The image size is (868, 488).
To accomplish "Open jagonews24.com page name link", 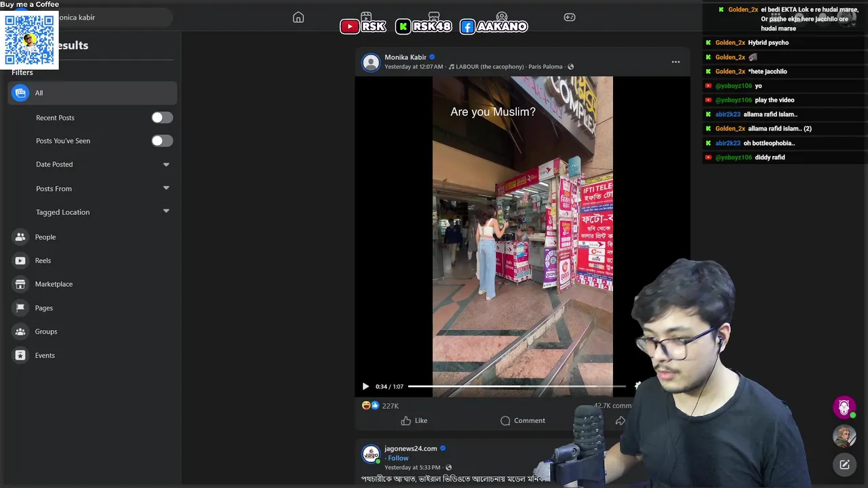I will 411,449.
